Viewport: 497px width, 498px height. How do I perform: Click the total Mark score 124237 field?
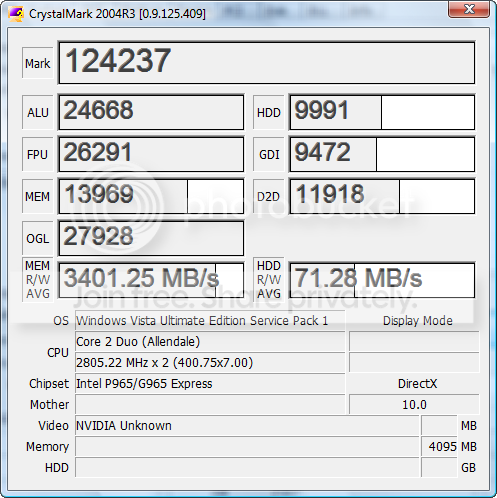click(x=267, y=63)
